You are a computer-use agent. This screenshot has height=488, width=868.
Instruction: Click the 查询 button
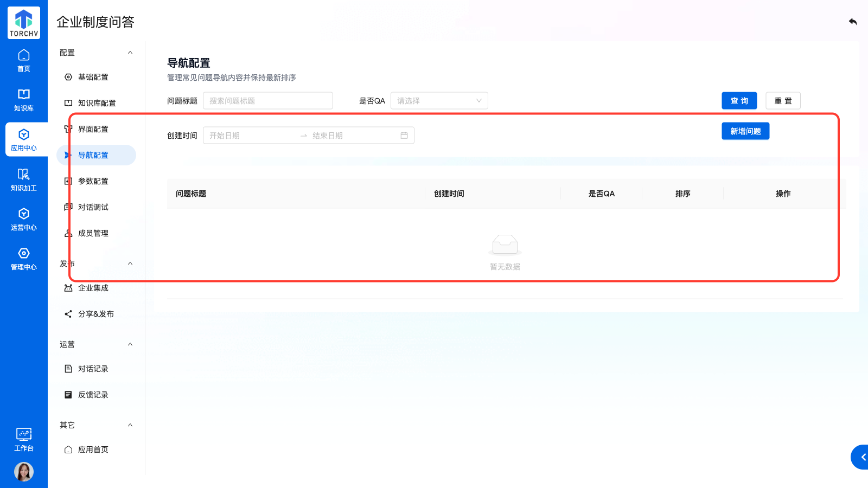tap(739, 101)
